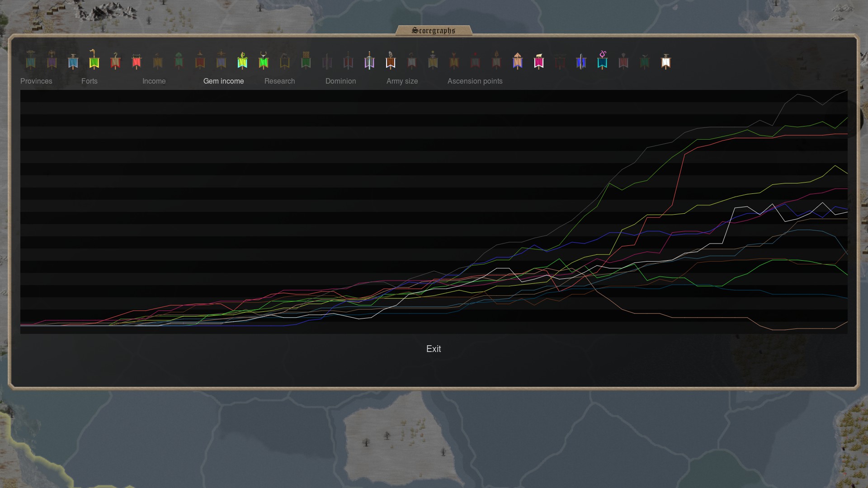Image resolution: width=868 pixels, height=488 pixels.
Task: Toggle the dim purple banner with eagle
Action: coord(52,60)
